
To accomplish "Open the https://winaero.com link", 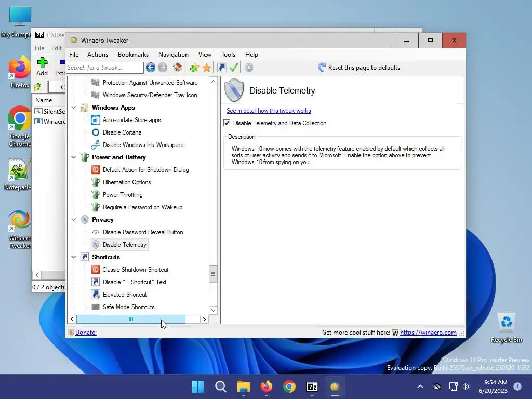I will [428, 332].
